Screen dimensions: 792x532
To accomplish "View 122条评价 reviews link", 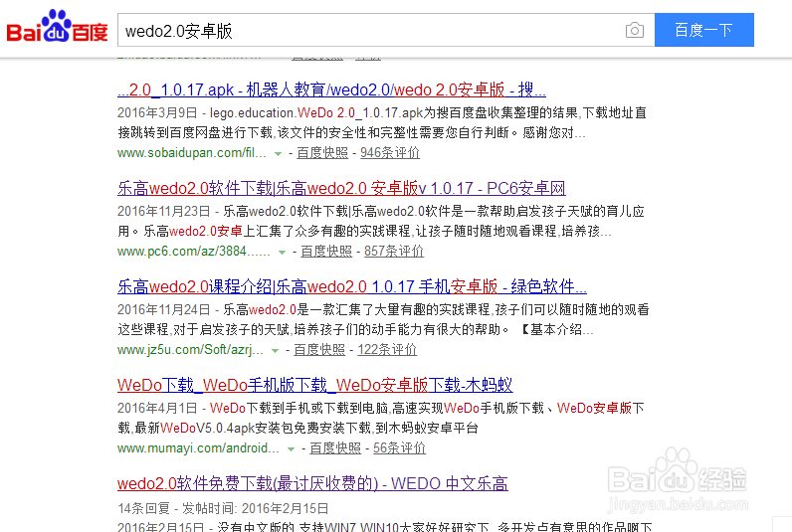I will point(387,349).
